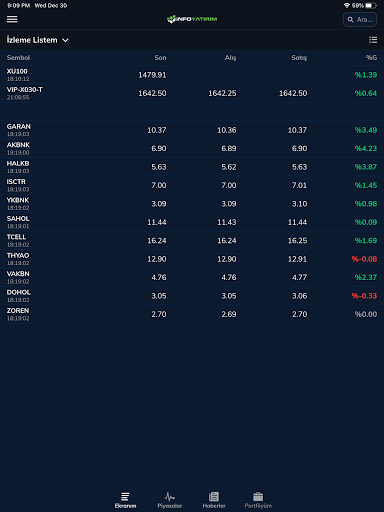384x512 pixels.
Task: Open the Piyasalar pulse icon
Action: (170, 497)
